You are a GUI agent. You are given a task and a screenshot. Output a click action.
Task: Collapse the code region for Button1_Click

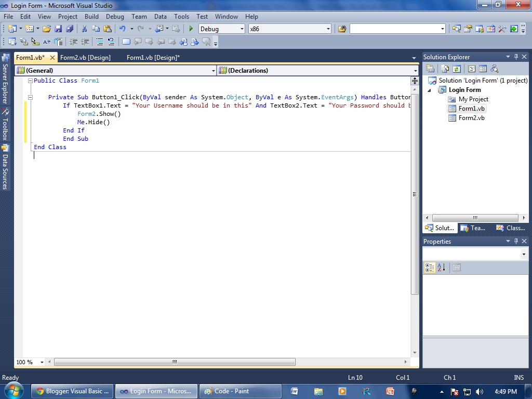point(30,97)
